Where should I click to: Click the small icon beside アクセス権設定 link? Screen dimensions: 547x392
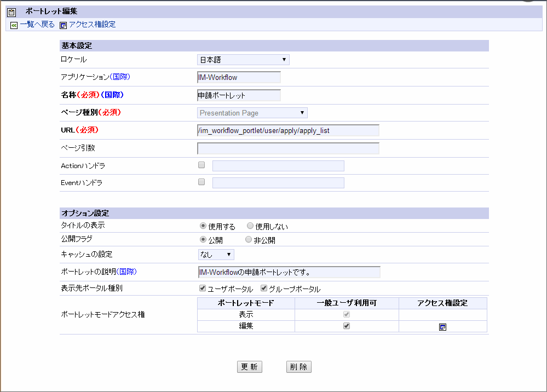pyautogui.click(x=63, y=25)
